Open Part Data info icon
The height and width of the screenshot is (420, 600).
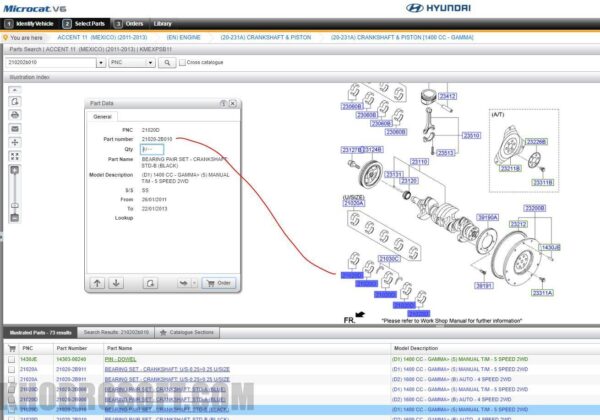pos(223,103)
